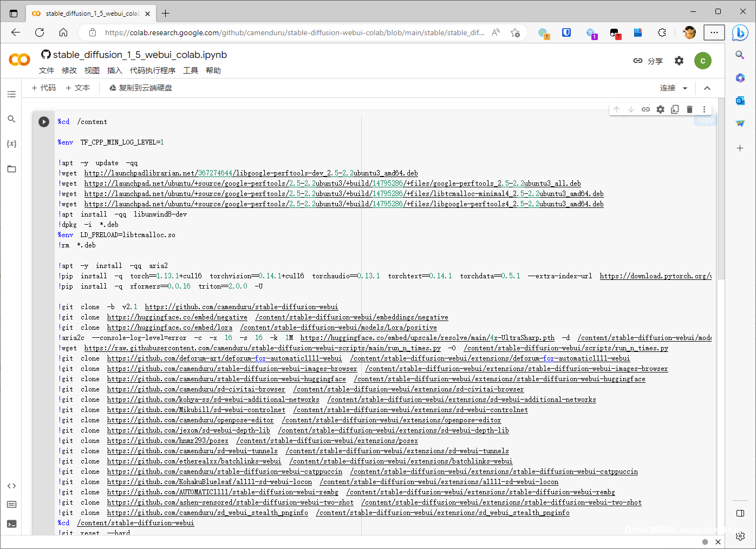Viewport: 756px width, 549px height.
Task: Open Edge sidebar search icon
Action: (740, 55)
